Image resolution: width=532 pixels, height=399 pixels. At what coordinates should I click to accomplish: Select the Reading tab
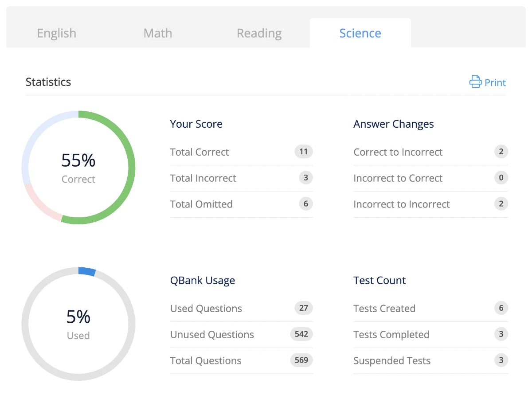click(x=259, y=33)
